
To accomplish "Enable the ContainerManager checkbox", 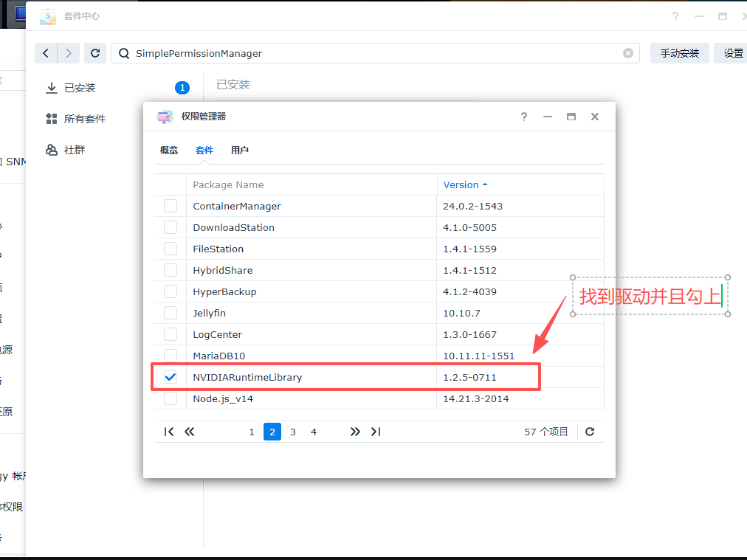I will (171, 206).
